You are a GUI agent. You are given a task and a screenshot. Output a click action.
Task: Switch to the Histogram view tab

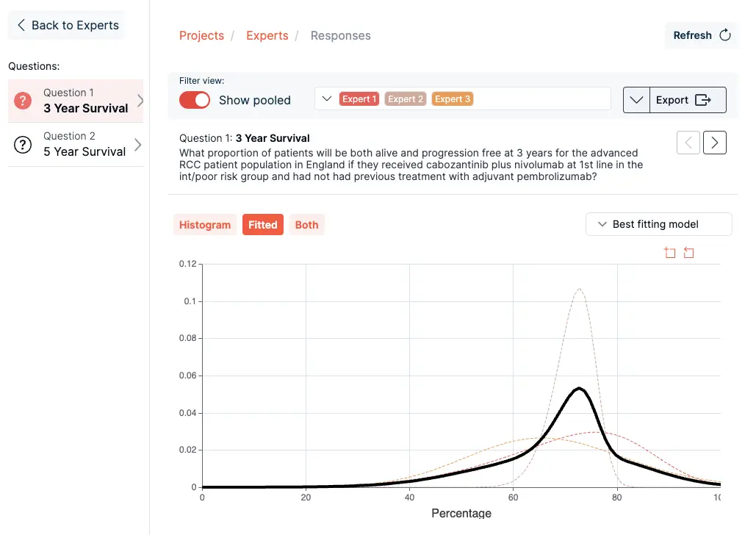coord(205,225)
